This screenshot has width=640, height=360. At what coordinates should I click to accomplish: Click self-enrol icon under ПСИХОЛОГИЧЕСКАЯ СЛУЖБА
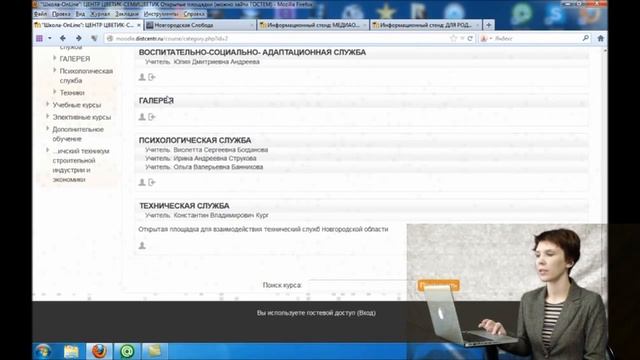pyautogui.click(x=152, y=182)
